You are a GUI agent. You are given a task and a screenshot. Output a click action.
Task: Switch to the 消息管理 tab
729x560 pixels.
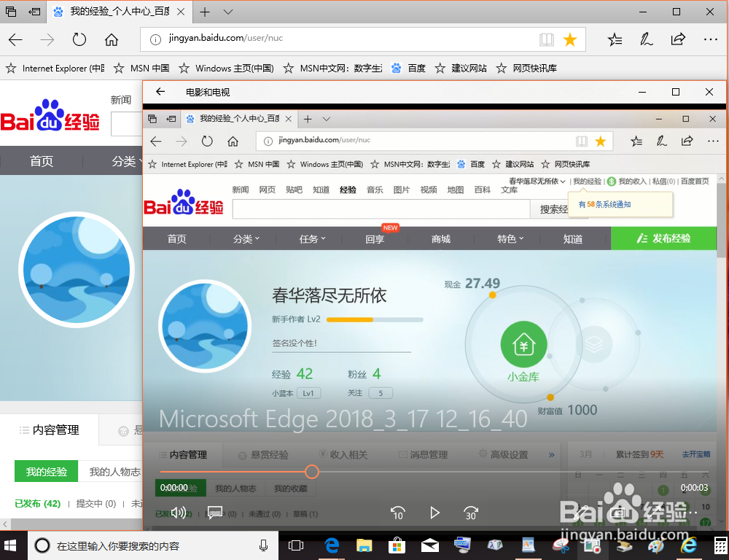(x=421, y=454)
